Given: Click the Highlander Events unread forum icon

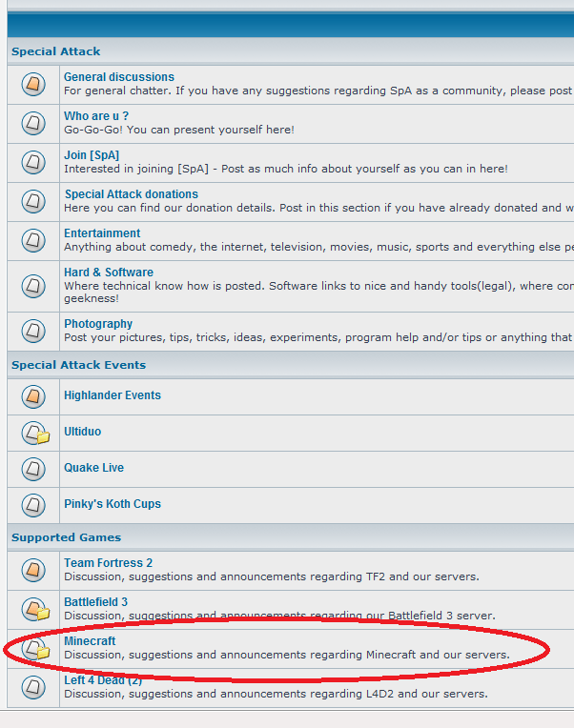Looking at the screenshot, I should click(33, 397).
